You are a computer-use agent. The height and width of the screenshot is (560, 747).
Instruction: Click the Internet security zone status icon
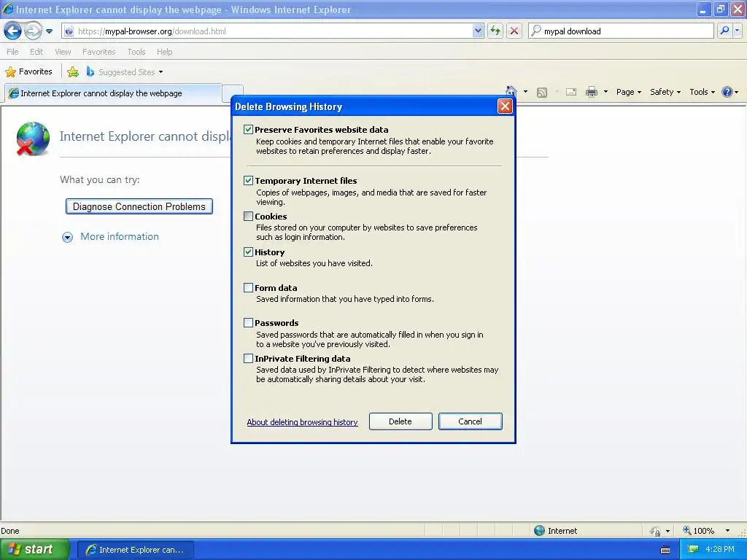539,531
